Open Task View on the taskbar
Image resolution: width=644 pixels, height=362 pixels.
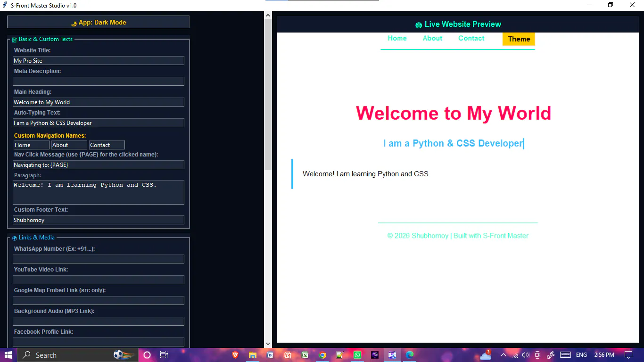tap(164, 355)
